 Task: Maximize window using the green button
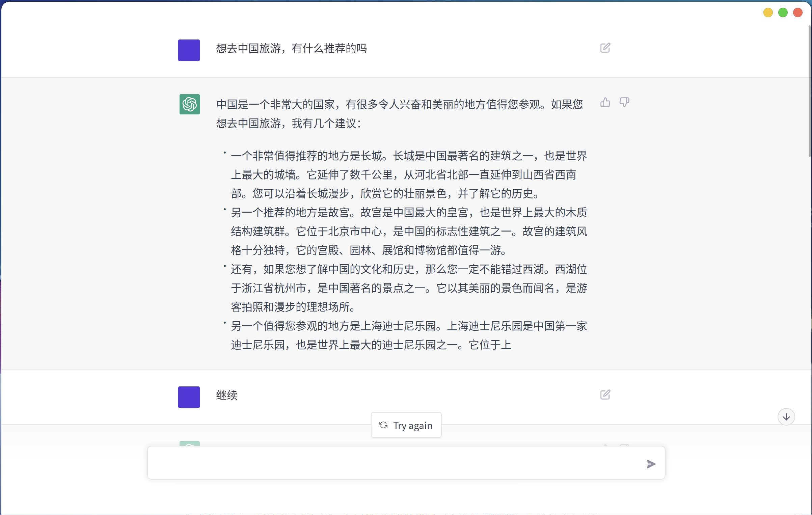click(783, 13)
